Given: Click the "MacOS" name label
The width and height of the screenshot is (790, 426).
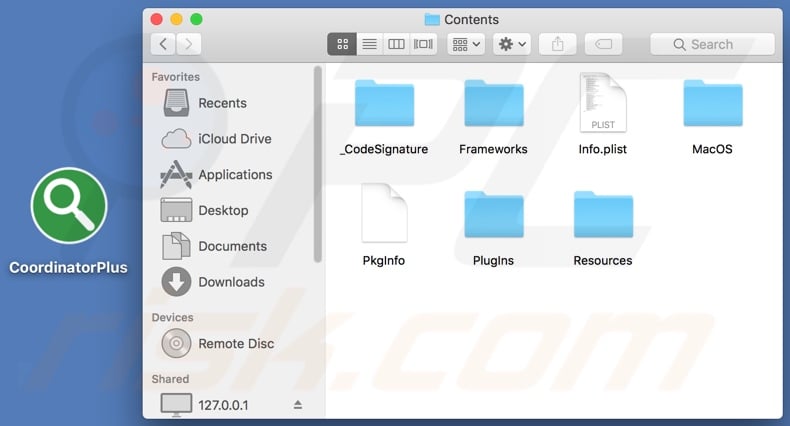Looking at the screenshot, I should tap(712, 149).
